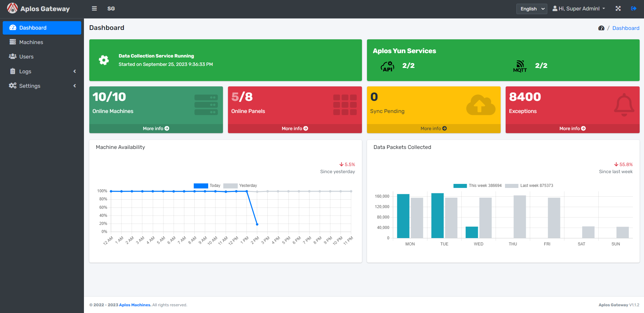This screenshot has width=644, height=313.
Task: Click the API cloud icon
Action: click(x=387, y=66)
